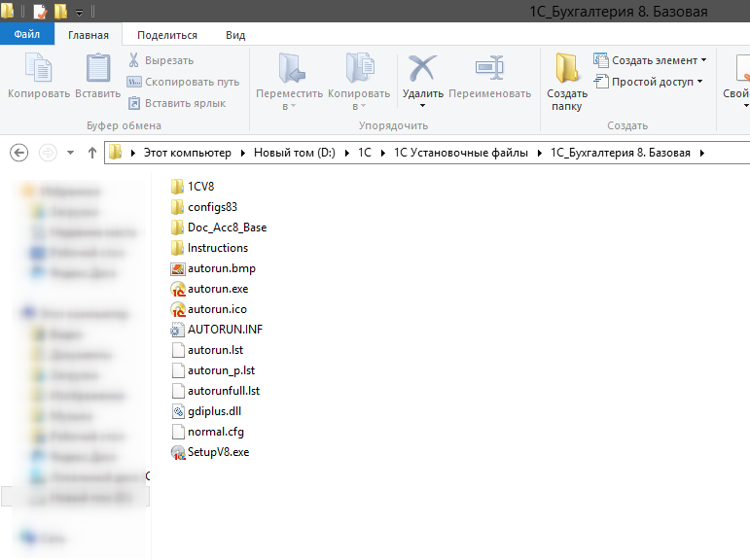The width and height of the screenshot is (750, 560).
Task: Switch to the Вид ribbon tab
Action: [235, 35]
